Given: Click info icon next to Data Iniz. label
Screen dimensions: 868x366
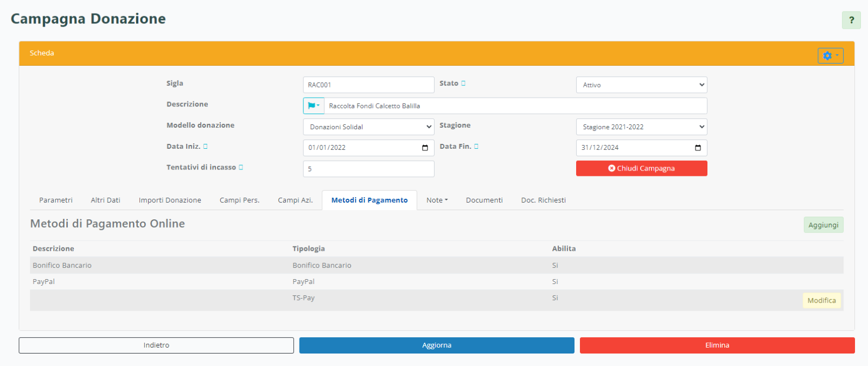Looking at the screenshot, I should [205, 146].
